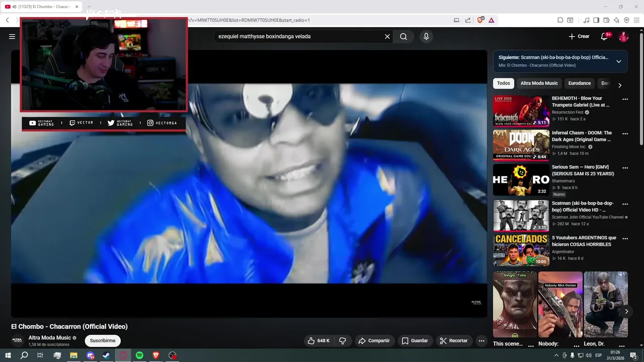The width and height of the screenshot is (644, 362).
Task: Open options for 'This scene...' Short
Action: (531, 346)
